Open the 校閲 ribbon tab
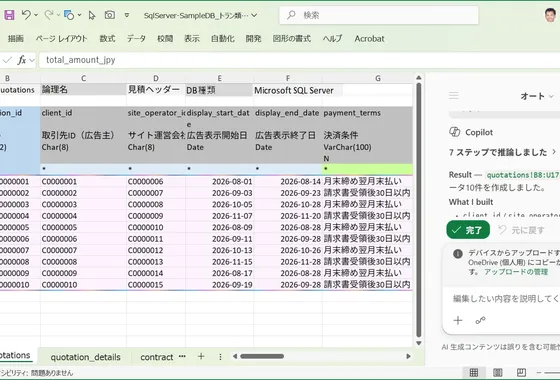Screen dimensions: 560x380 click(165, 39)
